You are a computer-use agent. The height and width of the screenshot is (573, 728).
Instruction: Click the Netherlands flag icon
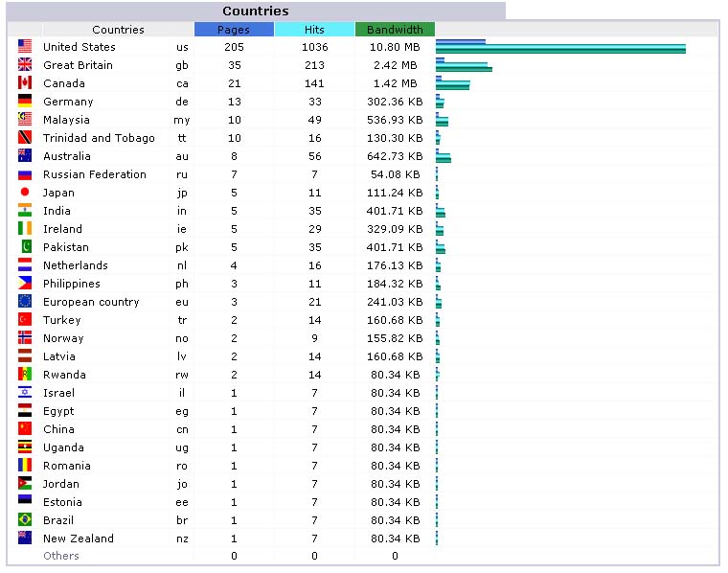[25, 264]
